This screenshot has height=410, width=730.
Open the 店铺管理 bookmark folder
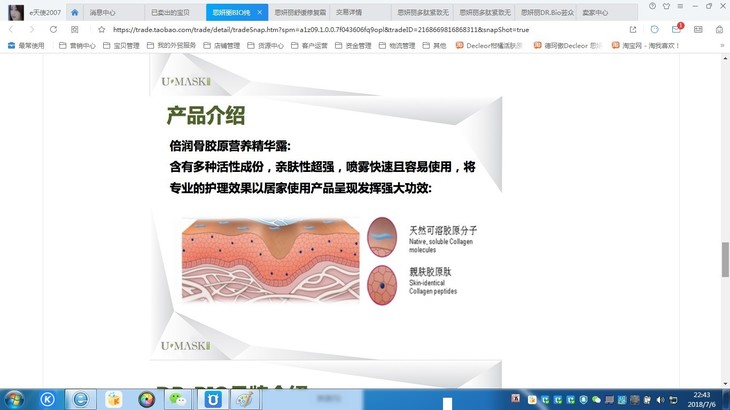pos(226,45)
